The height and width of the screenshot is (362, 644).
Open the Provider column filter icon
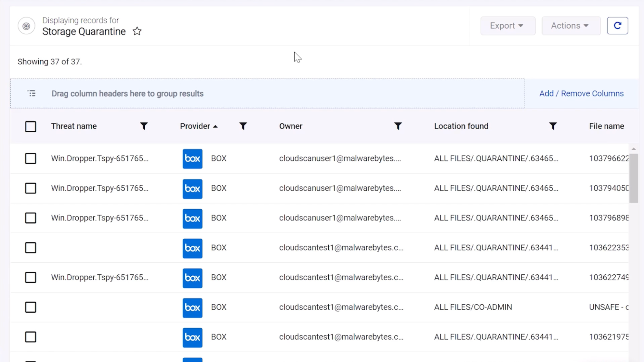coord(243,126)
